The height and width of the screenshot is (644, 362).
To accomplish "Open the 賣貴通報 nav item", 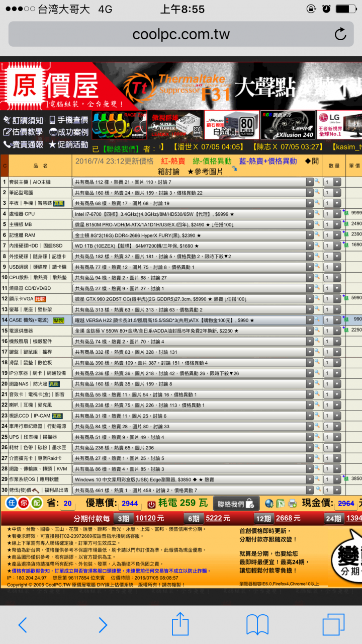I will pyautogui.click(x=23, y=144).
